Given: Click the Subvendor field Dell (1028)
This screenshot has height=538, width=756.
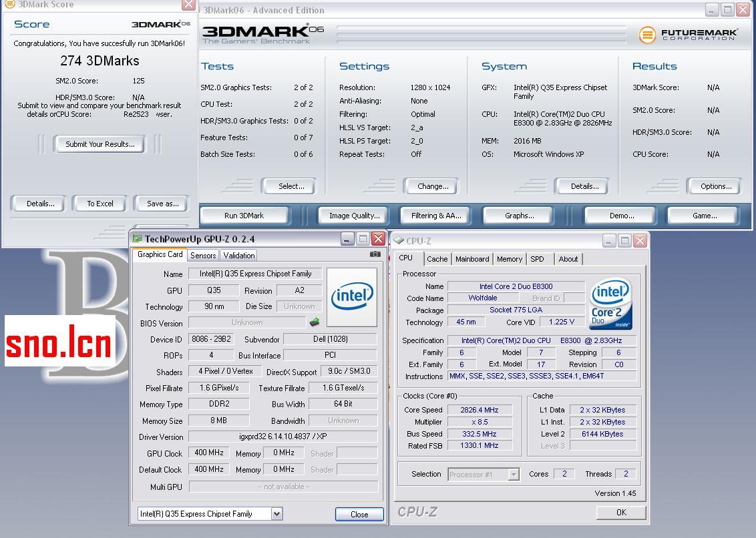Looking at the screenshot, I should tap(331, 339).
